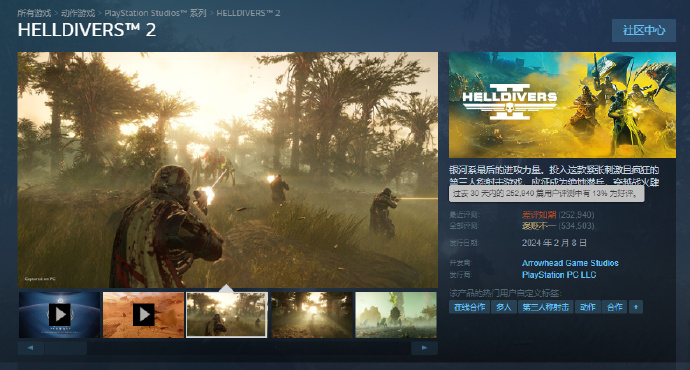Select the 多人 tag
The width and height of the screenshot is (690, 370).
(x=504, y=307)
